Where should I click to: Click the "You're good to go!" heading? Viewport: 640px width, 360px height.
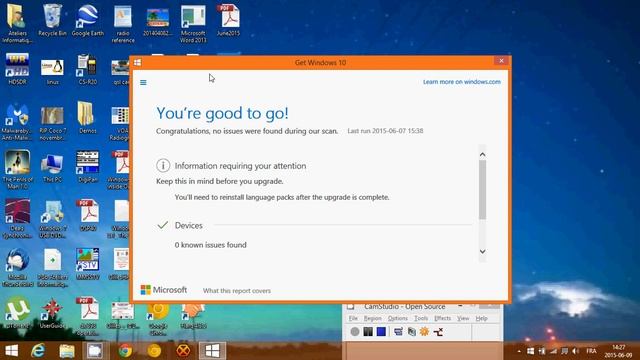click(222, 113)
